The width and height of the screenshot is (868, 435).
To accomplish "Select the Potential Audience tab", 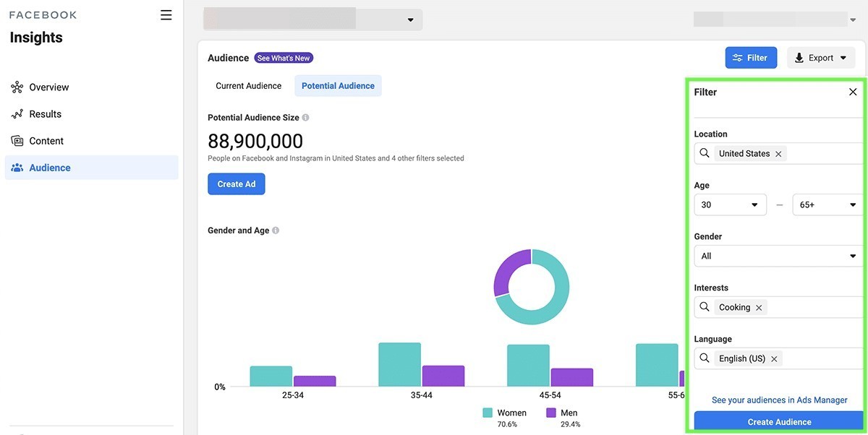I will (x=338, y=86).
